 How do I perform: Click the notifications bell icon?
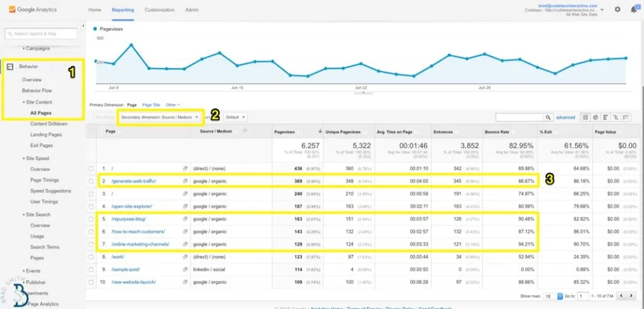(x=633, y=9)
